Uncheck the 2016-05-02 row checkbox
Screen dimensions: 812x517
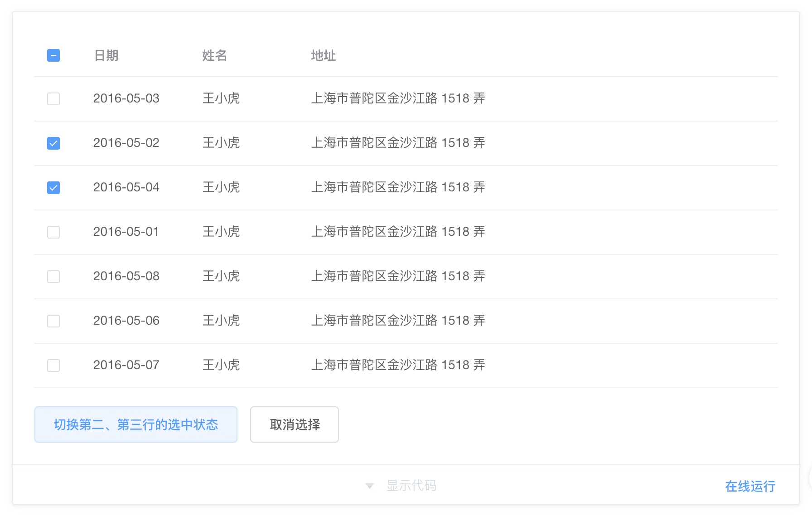pos(53,143)
